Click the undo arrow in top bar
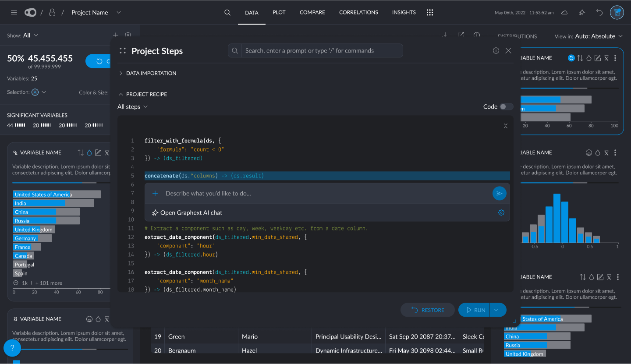631x364 pixels. click(x=599, y=13)
